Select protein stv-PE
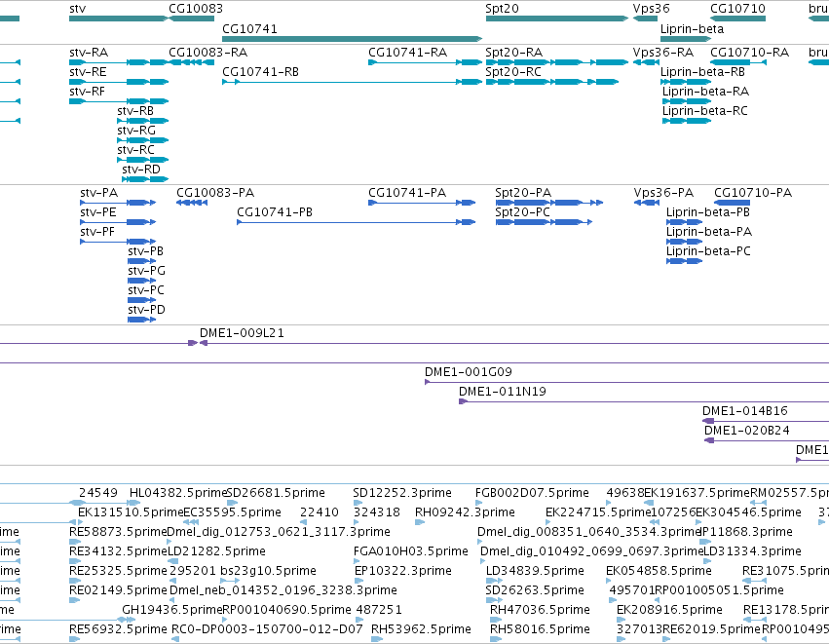 [118, 222]
